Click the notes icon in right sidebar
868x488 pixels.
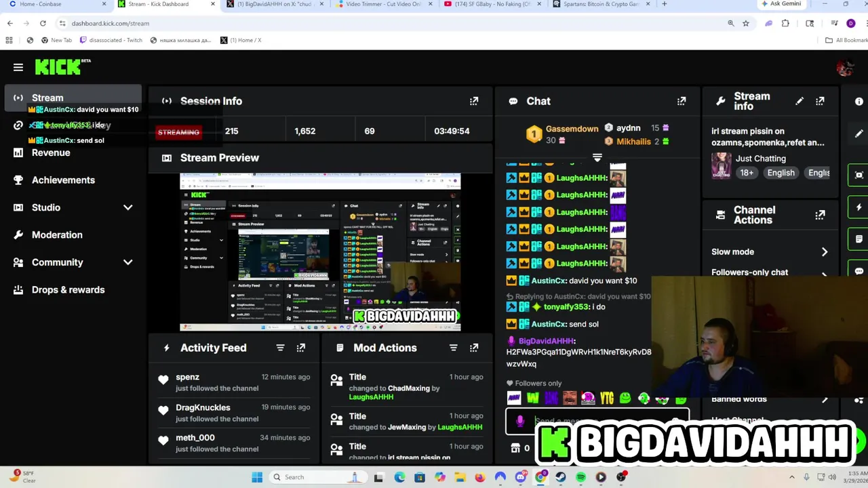pyautogui.click(x=859, y=239)
